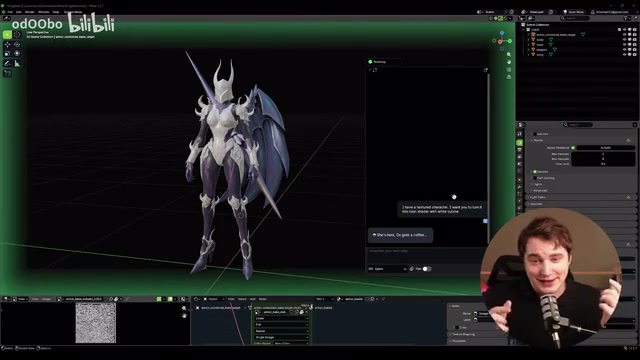Viewport: 640px width, 360px height.
Task: Select the Annotate tool
Action: click(x=7, y=63)
